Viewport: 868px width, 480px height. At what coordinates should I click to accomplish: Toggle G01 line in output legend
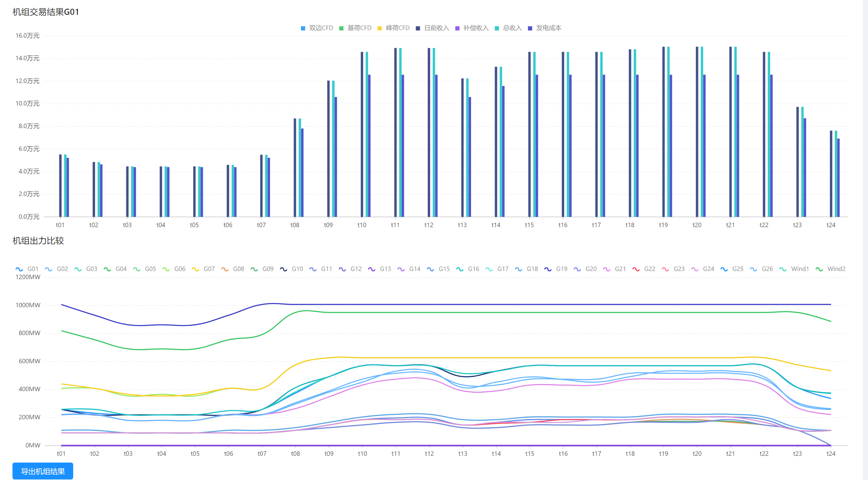click(27, 269)
